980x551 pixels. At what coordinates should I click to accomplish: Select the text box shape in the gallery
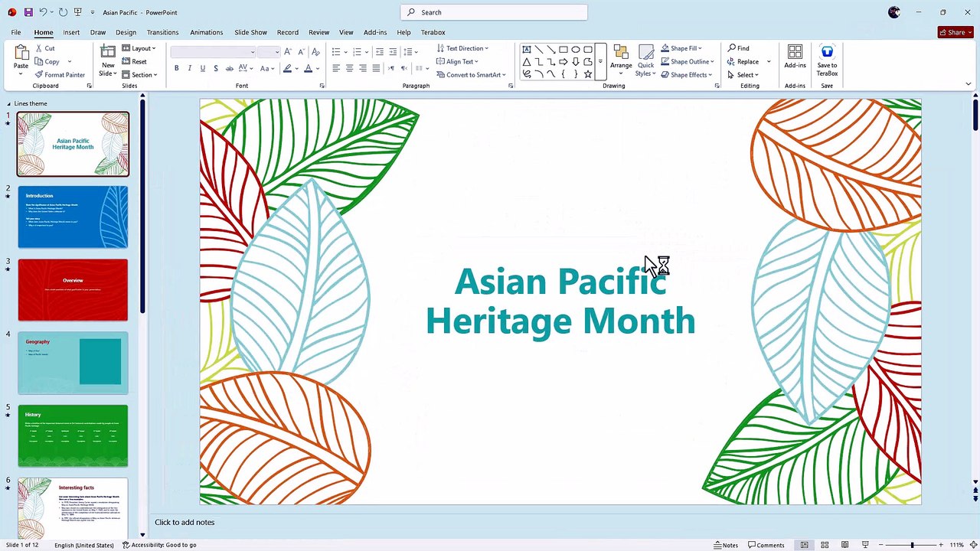(x=527, y=50)
